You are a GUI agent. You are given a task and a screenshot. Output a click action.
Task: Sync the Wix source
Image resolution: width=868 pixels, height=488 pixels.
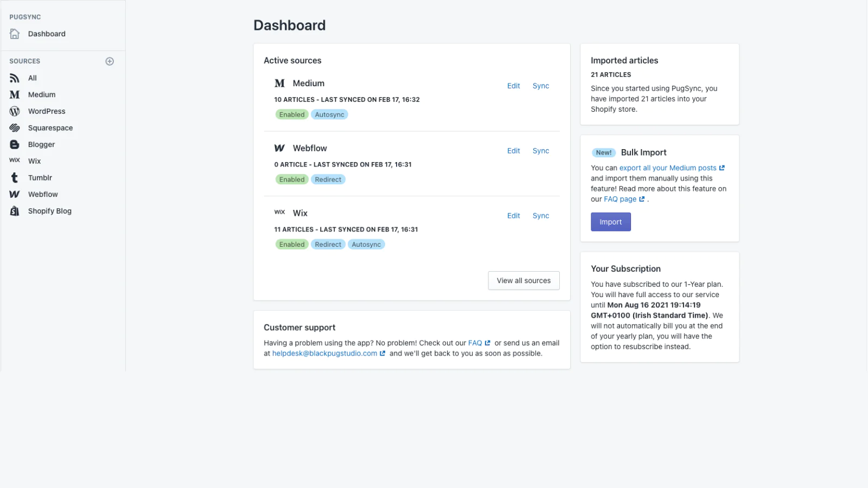(x=541, y=216)
